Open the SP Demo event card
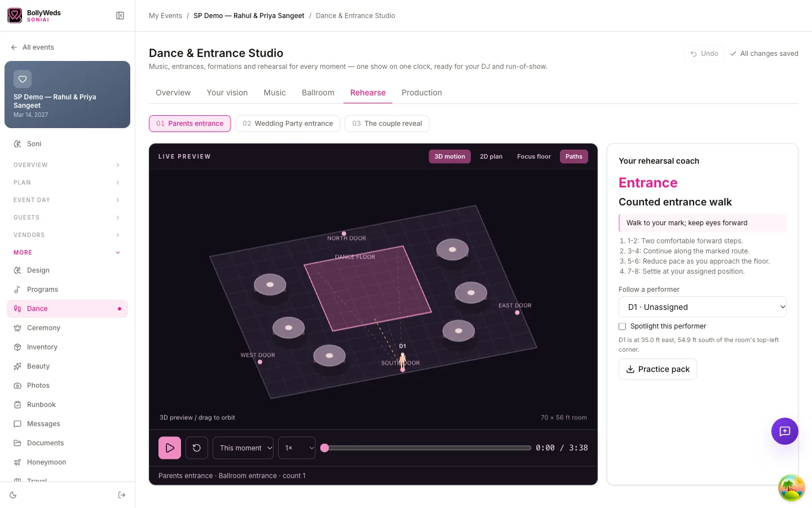Image resolution: width=812 pixels, height=508 pixels. [x=67, y=95]
